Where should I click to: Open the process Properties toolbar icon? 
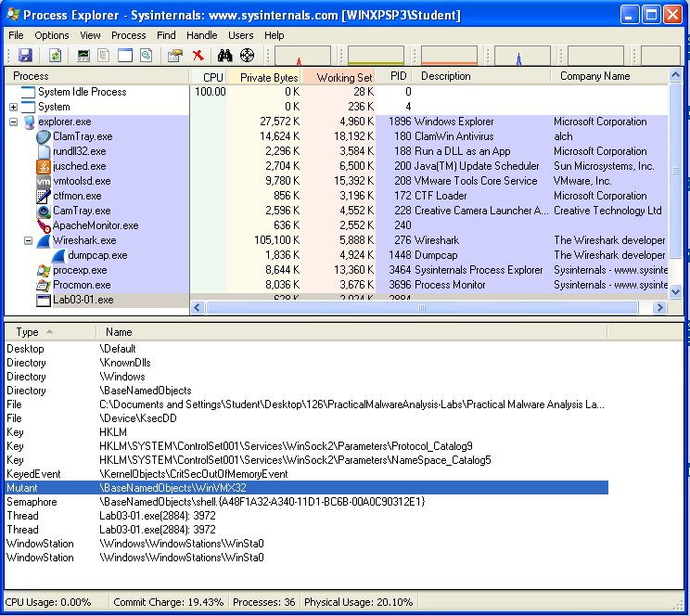pyautogui.click(x=175, y=56)
